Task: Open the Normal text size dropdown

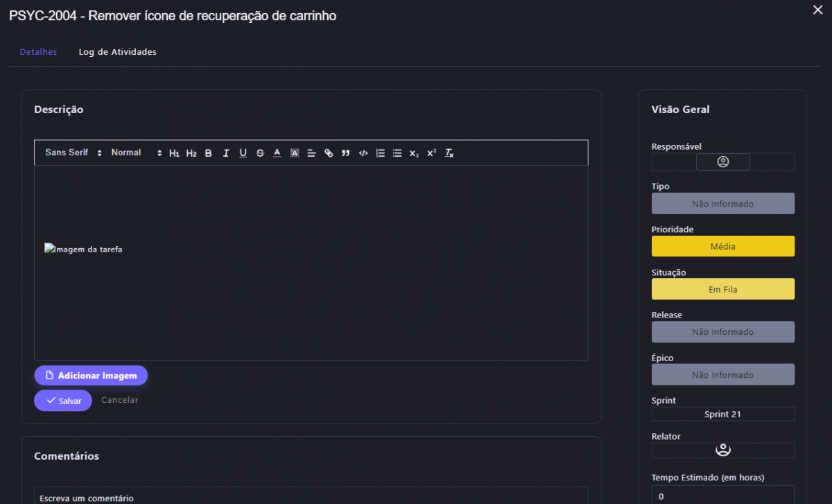Action: [x=136, y=153]
